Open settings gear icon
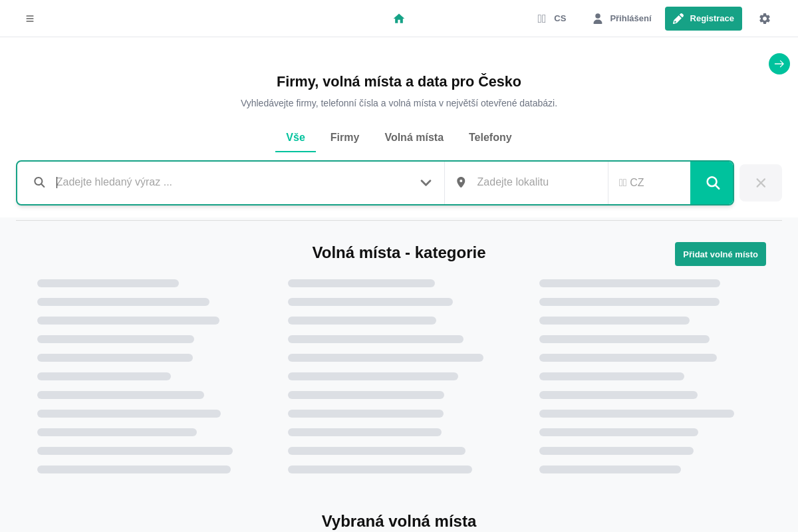The height and width of the screenshot is (532, 798). [x=765, y=19]
